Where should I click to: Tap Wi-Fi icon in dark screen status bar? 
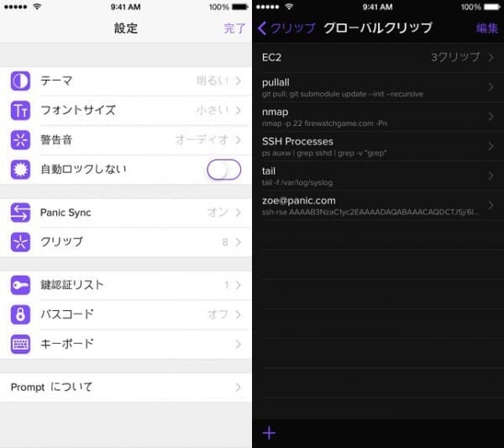pos(289,7)
